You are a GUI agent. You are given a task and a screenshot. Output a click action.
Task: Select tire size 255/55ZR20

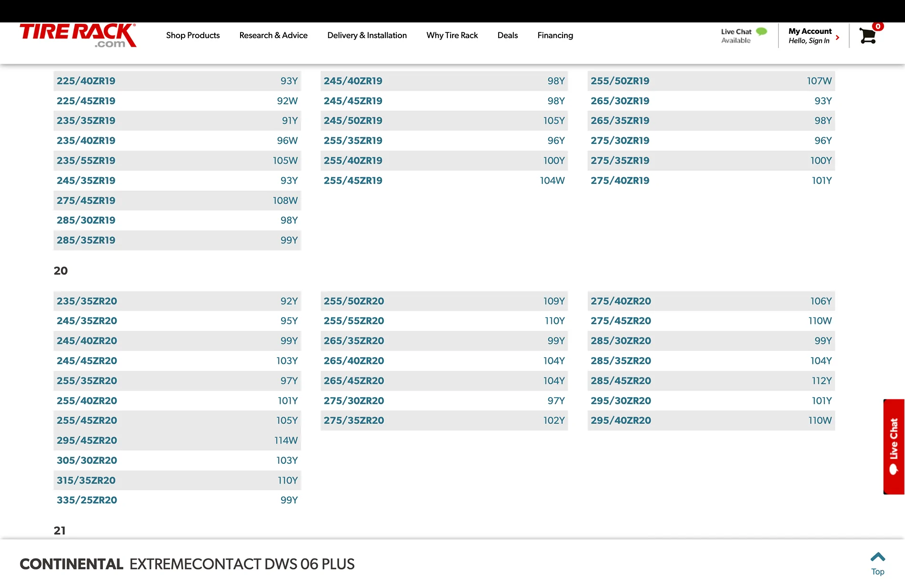coord(444,321)
